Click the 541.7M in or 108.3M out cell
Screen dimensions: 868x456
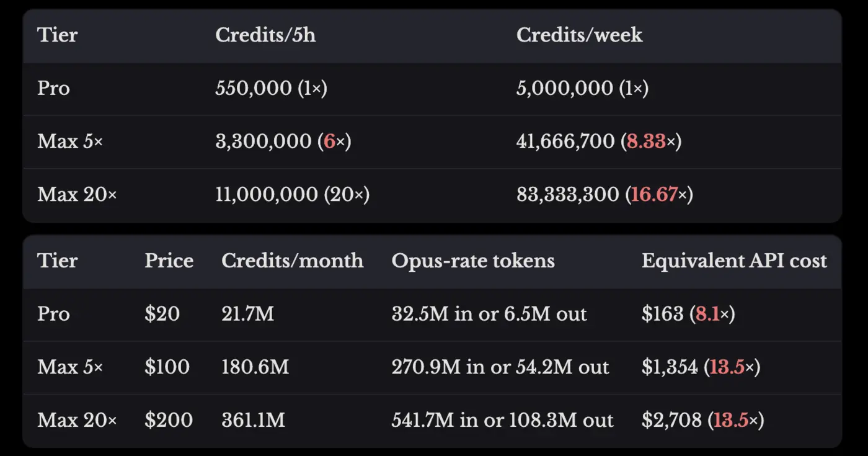point(502,421)
